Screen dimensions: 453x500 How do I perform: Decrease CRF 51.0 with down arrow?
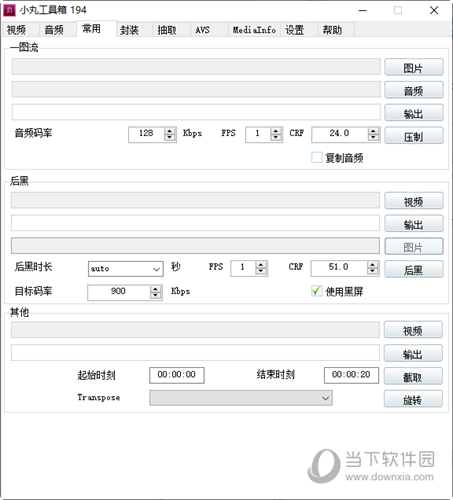[x=372, y=271]
